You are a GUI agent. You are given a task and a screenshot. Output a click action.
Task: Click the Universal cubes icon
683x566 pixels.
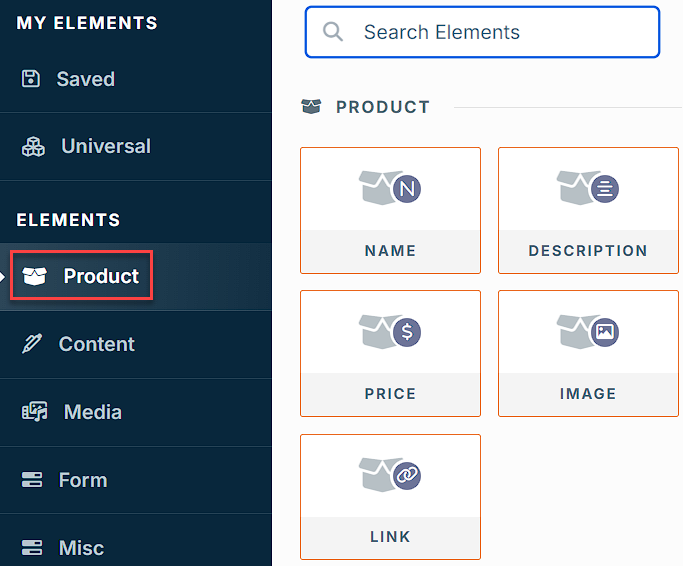[33, 146]
